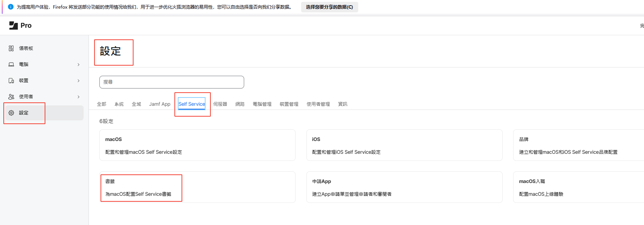Open 電腦 in the sidebar
This screenshot has height=225, width=644.
[44, 64]
